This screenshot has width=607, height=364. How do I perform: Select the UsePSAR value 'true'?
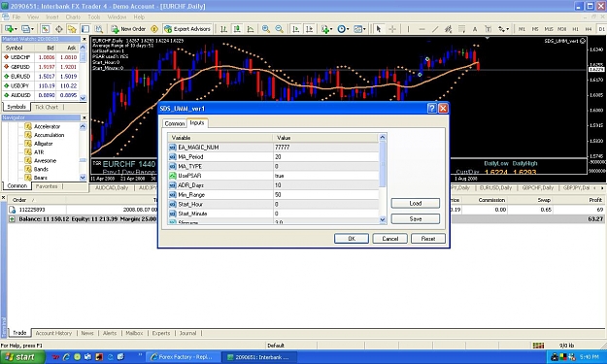click(x=325, y=176)
